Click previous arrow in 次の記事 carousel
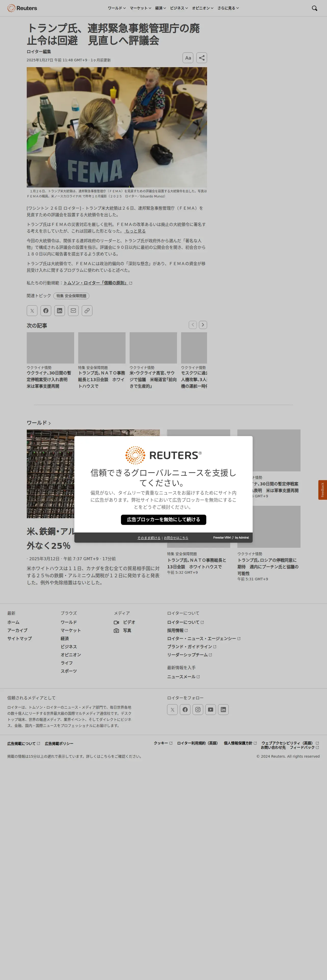Screen dimensions: 327x980 [193, 325]
